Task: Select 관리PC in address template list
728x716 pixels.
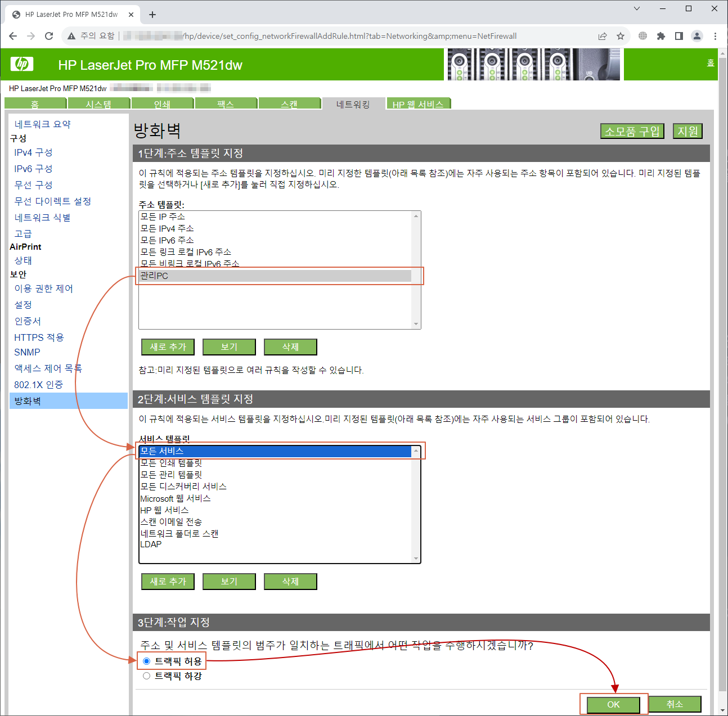Action: click(275, 276)
